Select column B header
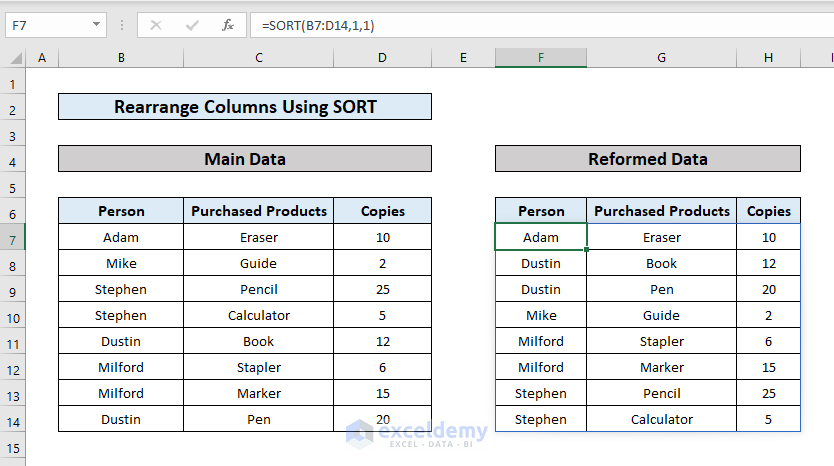 point(121,58)
